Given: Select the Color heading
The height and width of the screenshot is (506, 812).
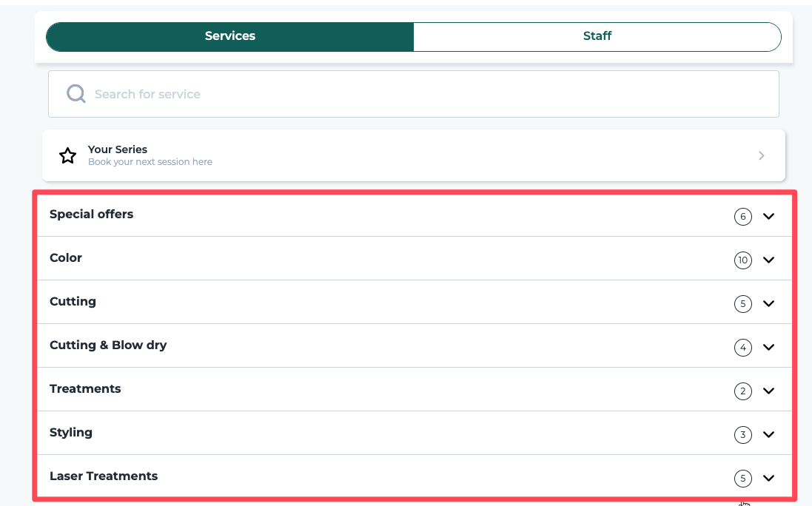Looking at the screenshot, I should coord(66,257).
